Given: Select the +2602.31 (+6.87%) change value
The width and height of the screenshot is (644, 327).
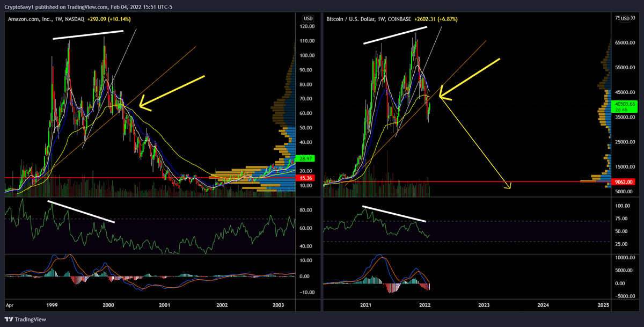Looking at the screenshot, I should point(437,19).
